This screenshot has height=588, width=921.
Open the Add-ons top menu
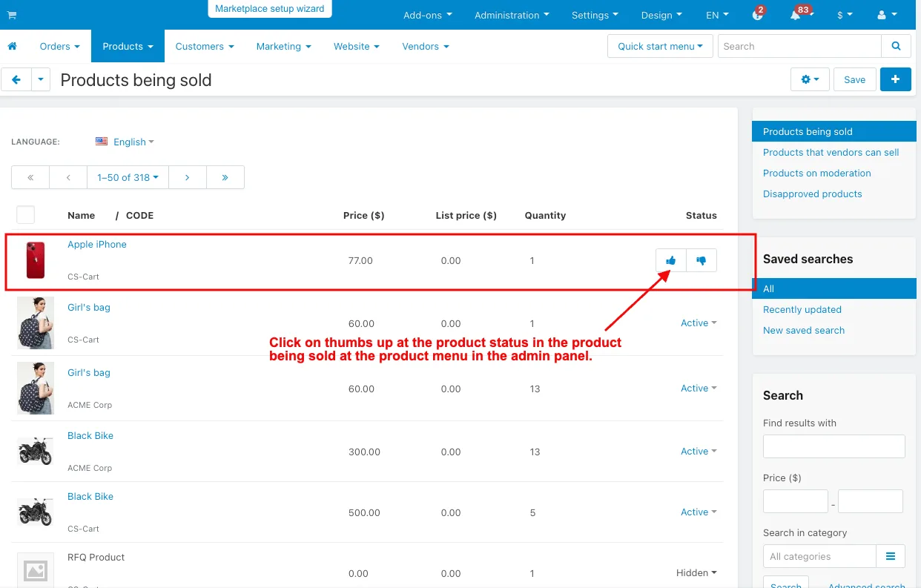[427, 15]
